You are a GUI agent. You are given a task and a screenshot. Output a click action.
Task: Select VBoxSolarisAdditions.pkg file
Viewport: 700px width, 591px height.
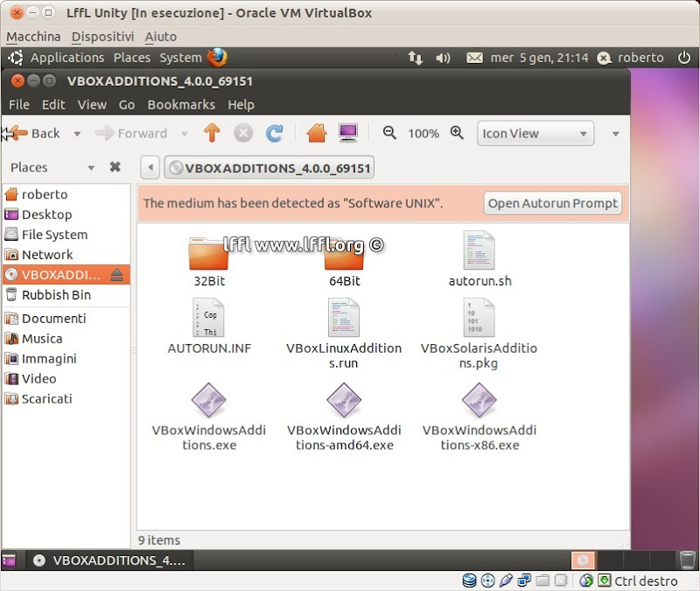tap(479, 333)
